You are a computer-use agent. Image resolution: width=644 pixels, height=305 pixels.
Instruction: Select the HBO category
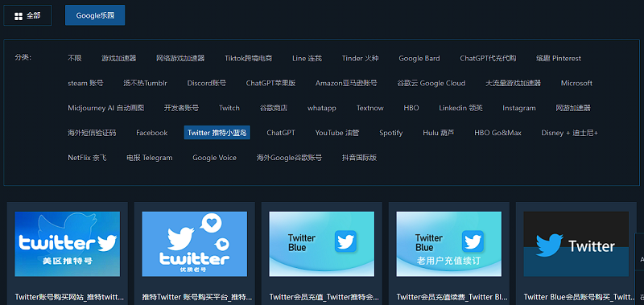coord(411,108)
